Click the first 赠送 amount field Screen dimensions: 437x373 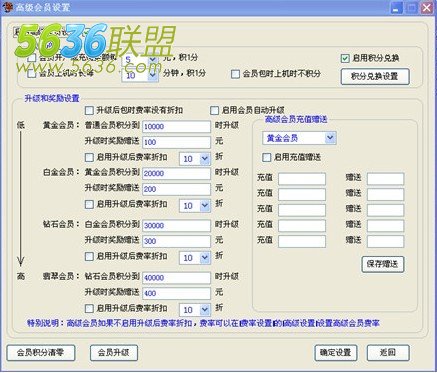pyautogui.click(x=386, y=179)
